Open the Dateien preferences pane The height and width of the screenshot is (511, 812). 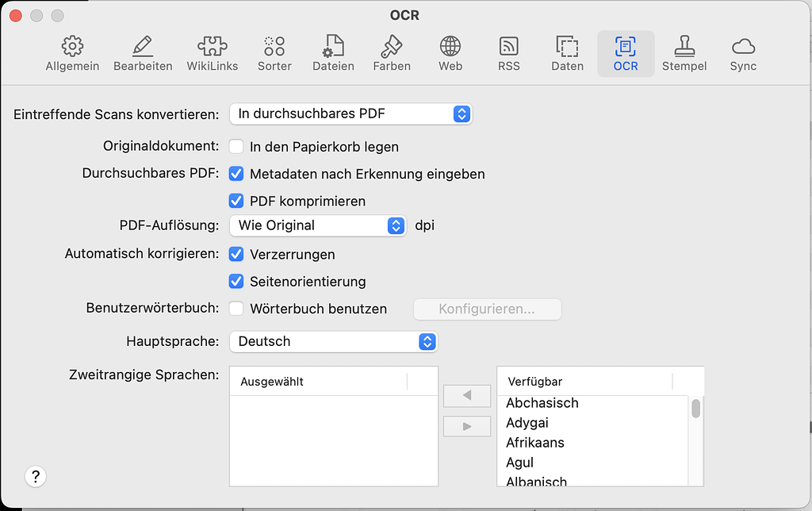point(333,52)
